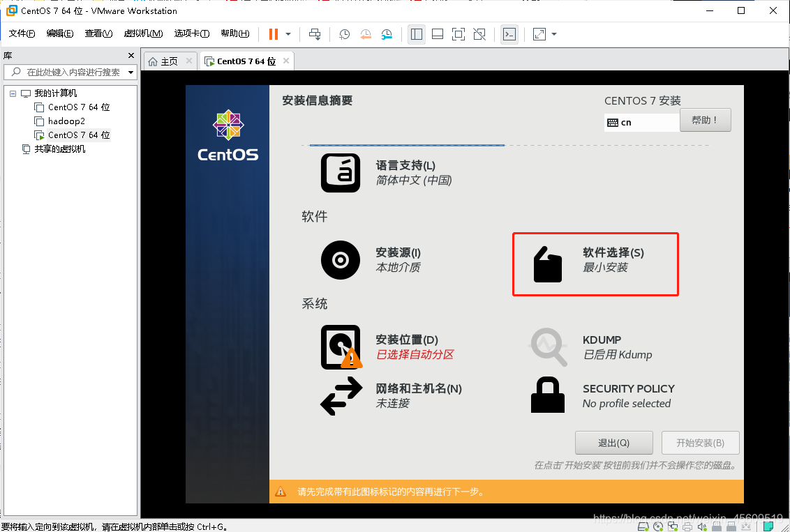Open 安装位置(D) installation destination
Image resolution: width=790 pixels, height=532 pixels.
coord(388,347)
